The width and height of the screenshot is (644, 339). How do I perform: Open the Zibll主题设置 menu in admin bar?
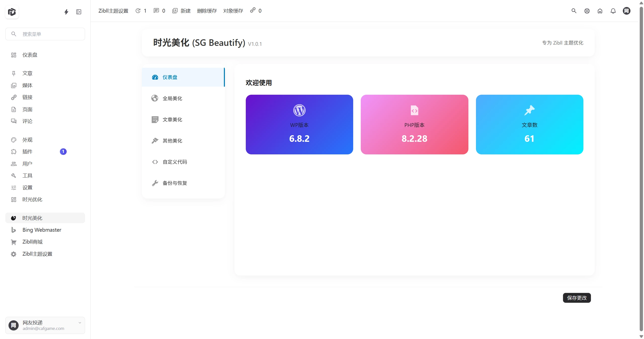(x=113, y=11)
